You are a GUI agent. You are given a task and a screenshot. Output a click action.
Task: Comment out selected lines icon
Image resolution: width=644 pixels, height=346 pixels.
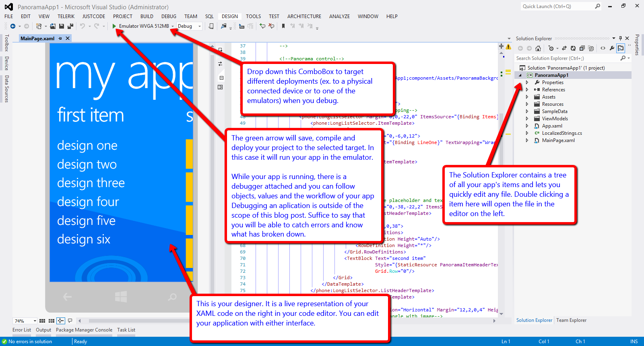tap(262, 26)
